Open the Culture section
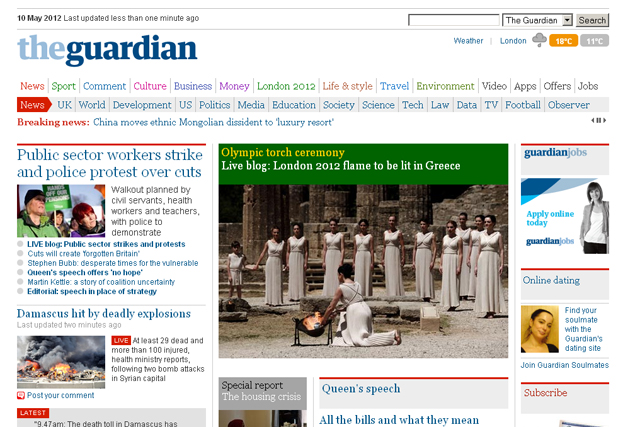 150,86
